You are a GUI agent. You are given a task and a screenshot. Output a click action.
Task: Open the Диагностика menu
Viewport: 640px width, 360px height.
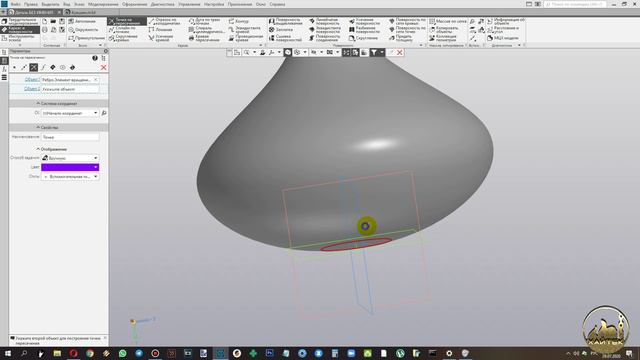[162, 4]
